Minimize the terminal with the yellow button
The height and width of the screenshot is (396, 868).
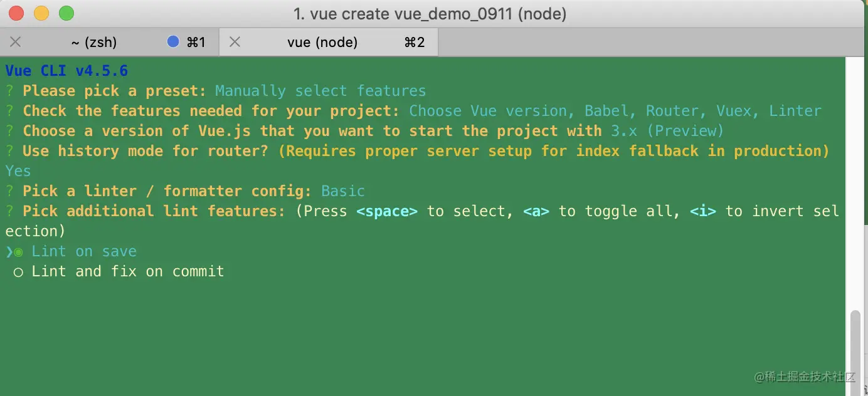click(x=41, y=13)
